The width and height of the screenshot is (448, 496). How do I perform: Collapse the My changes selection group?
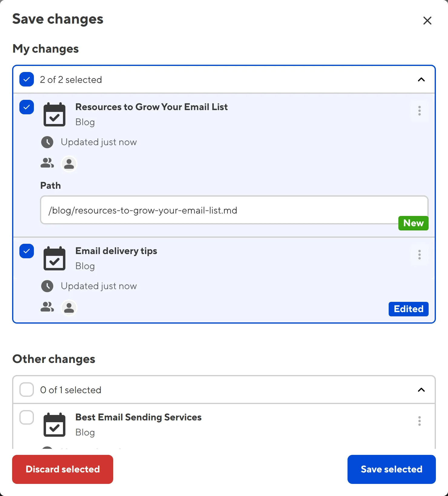(x=421, y=80)
